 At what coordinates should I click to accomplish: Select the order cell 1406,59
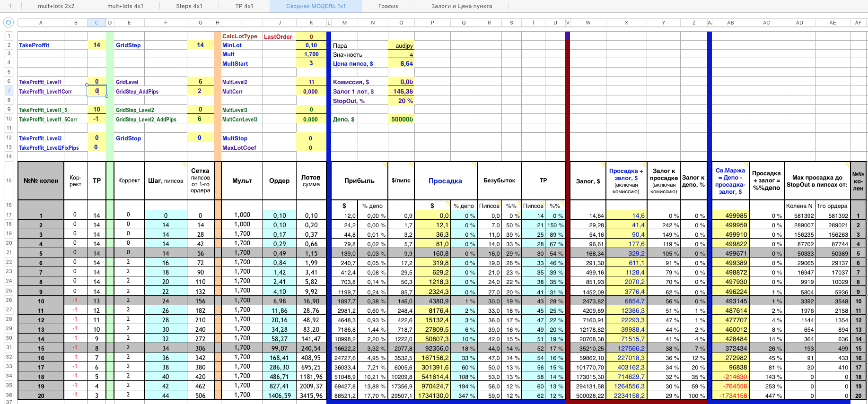pos(280,395)
